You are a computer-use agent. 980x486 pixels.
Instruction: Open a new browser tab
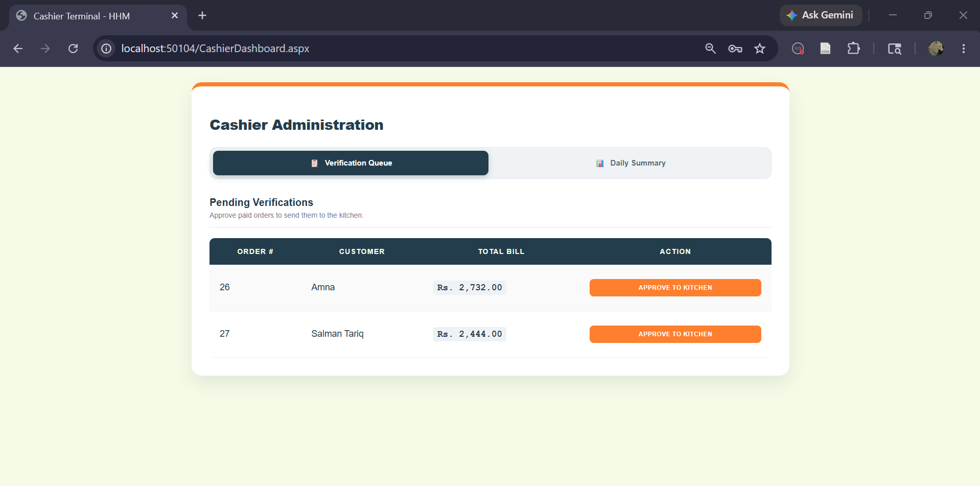(202, 15)
